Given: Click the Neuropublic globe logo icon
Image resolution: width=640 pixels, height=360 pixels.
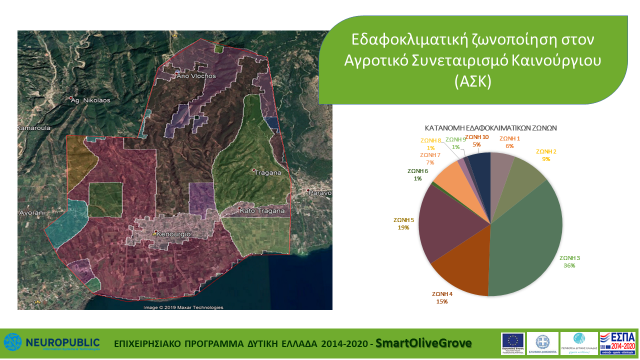Looking at the screenshot, I should tap(13, 342).
